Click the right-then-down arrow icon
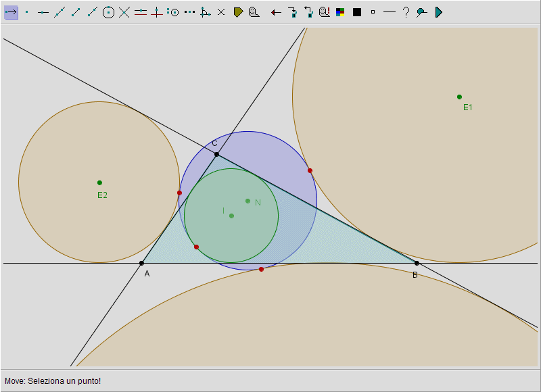 pyautogui.click(x=293, y=13)
